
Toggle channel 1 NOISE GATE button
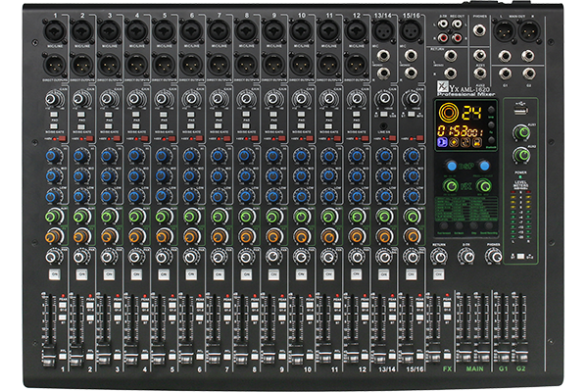point(54,126)
